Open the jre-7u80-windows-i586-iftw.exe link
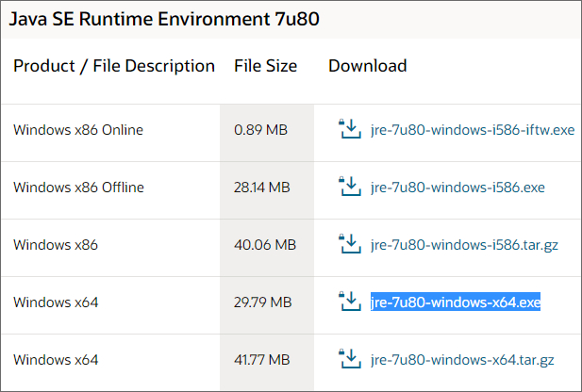Viewport: 582px width, 392px height. coord(473,130)
